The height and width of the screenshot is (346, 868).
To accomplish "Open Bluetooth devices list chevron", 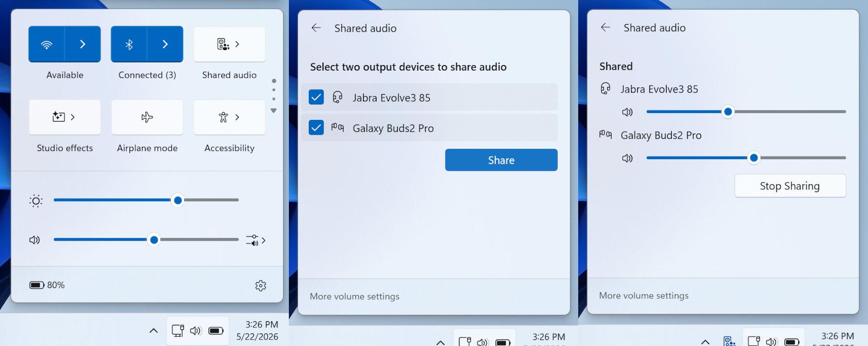I will tap(165, 44).
